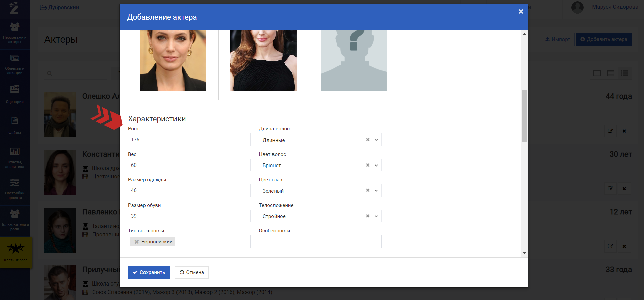Image resolution: width=644 pixels, height=300 pixels.
Task: Open Файлы sidebar section
Action: pos(15,127)
